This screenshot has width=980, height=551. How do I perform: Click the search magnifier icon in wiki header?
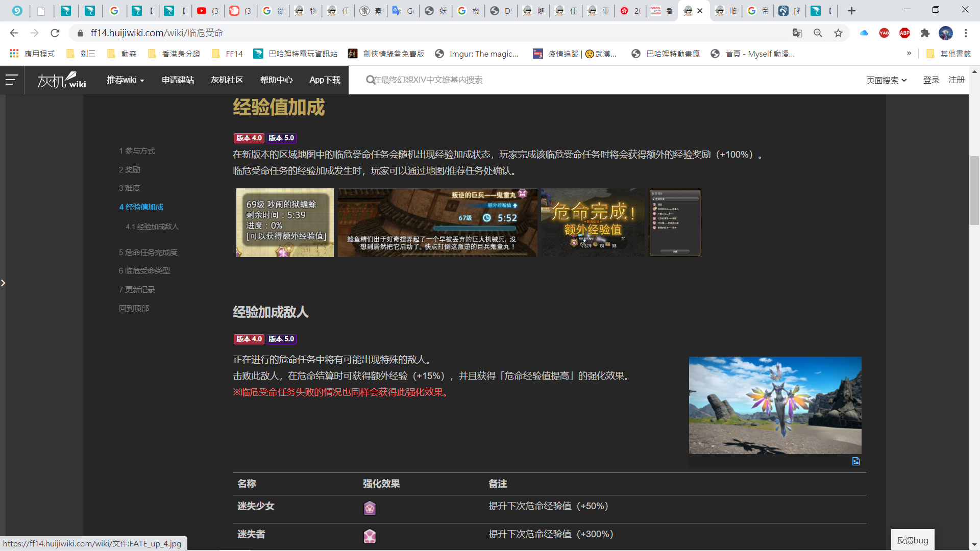[370, 80]
